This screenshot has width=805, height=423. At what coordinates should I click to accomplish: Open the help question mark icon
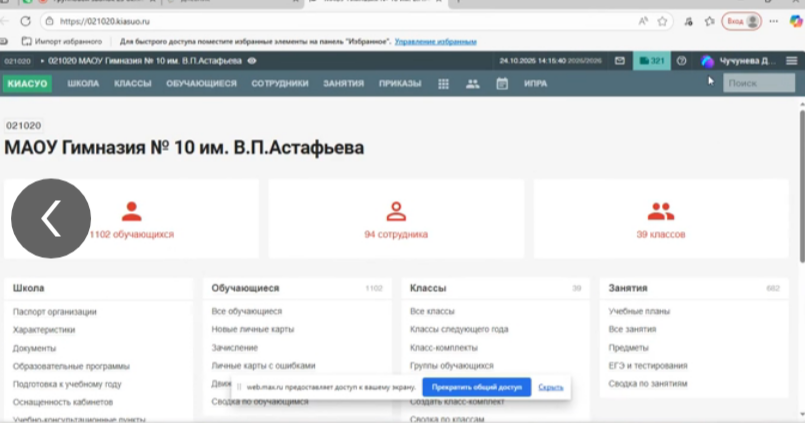click(x=681, y=61)
